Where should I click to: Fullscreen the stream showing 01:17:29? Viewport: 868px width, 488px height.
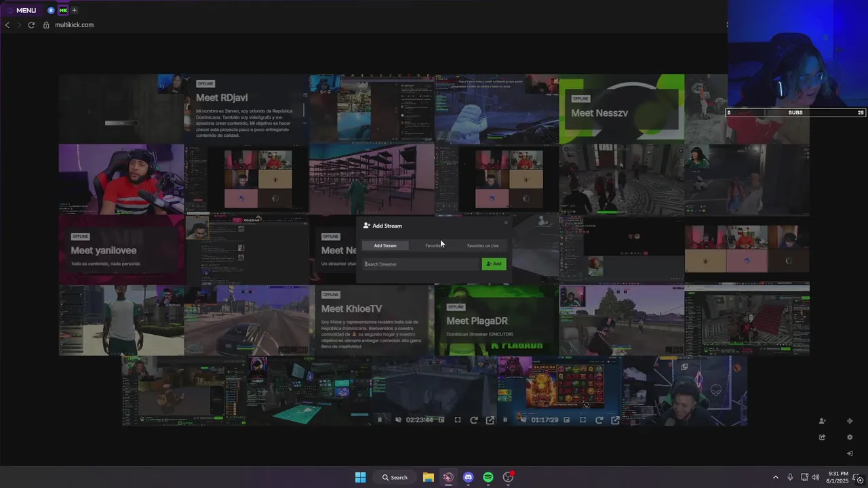tap(583, 420)
